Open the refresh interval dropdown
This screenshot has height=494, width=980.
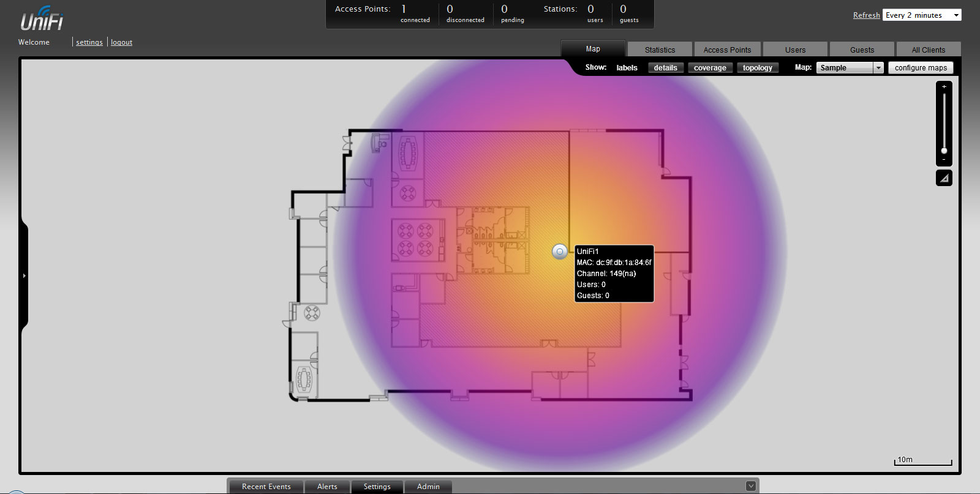coord(922,15)
